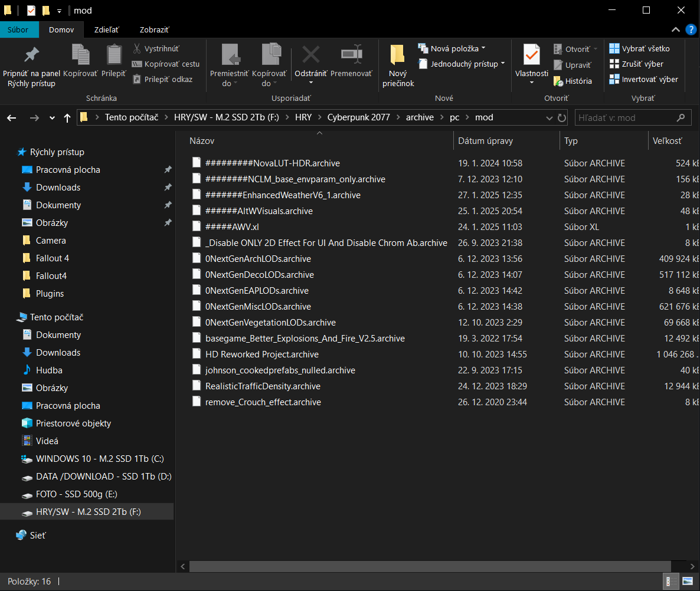Switch to the Zobraziť ribbon tab
Viewport: 700px width, 591px height.
click(x=155, y=30)
